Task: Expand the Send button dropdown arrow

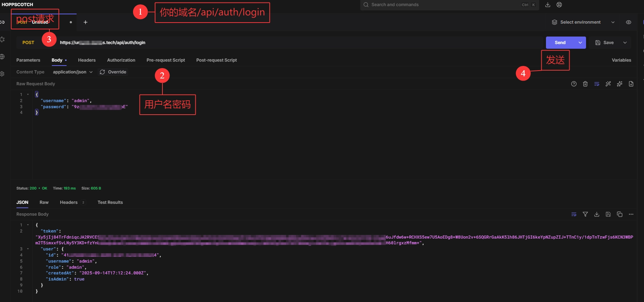Action: (580, 43)
